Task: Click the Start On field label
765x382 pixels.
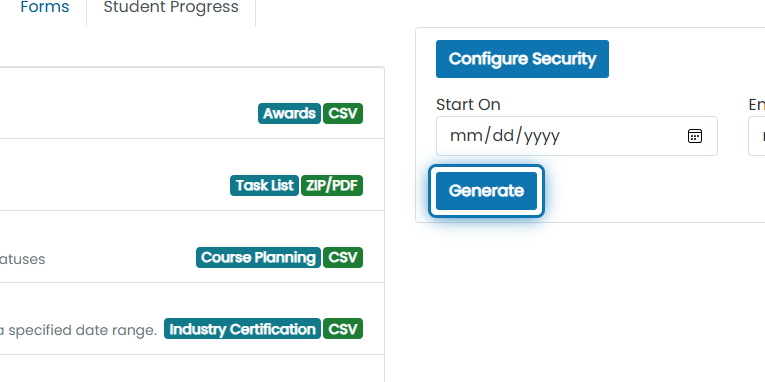Action: pyautogui.click(x=468, y=104)
